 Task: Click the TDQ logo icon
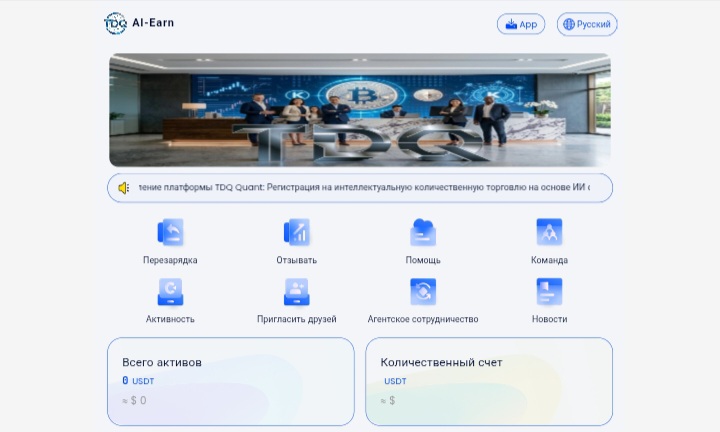tap(115, 23)
